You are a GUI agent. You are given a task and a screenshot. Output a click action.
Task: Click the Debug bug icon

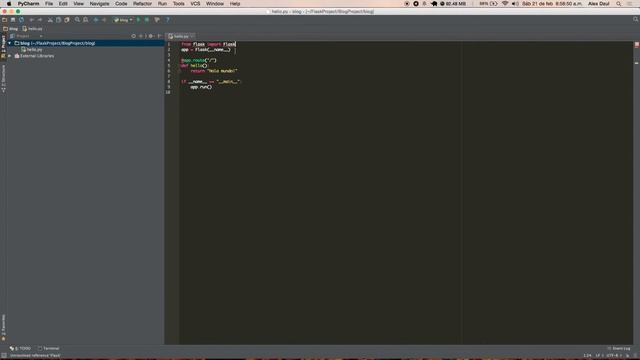click(x=147, y=20)
